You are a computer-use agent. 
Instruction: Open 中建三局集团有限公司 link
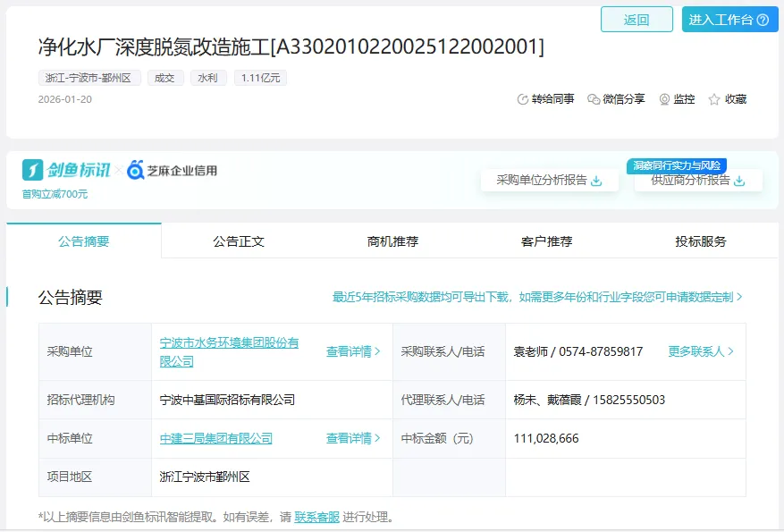tap(215, 438)
